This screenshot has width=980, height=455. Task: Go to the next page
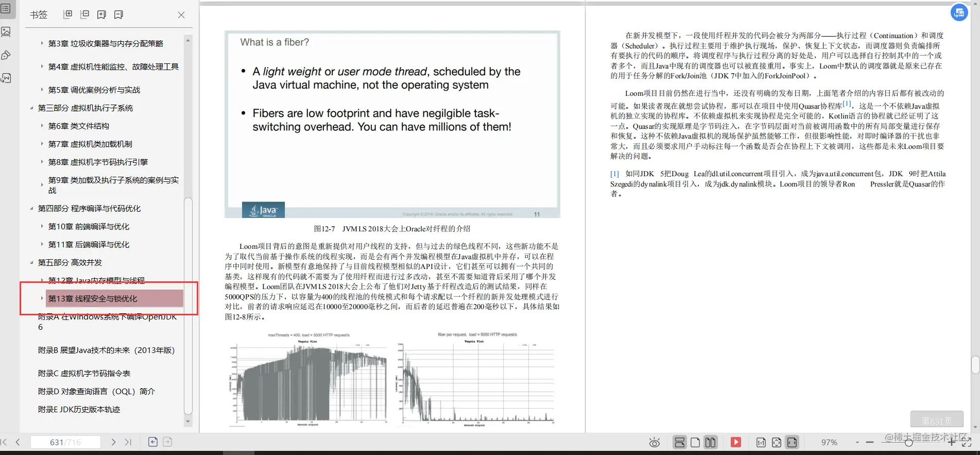[x=113, y=442]
